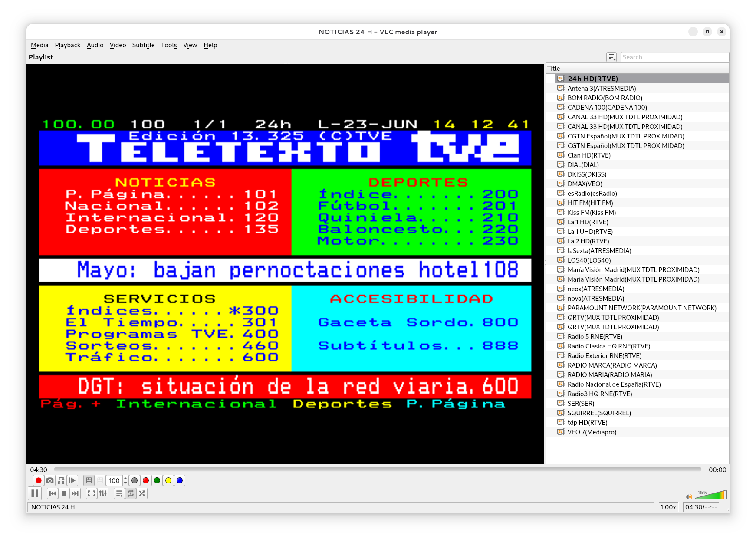Change the playlist view mode icon
The height and width of the screenshot is (542, 756).
click(611, 57)
